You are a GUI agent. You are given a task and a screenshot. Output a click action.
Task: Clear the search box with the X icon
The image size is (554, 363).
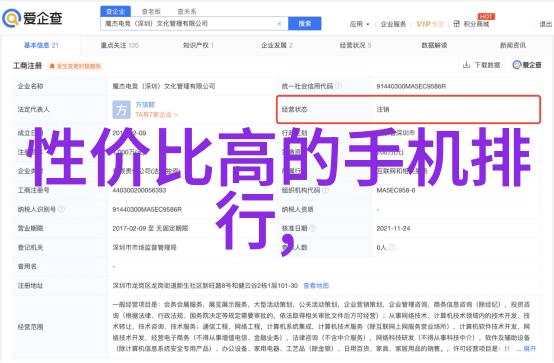click(x=279, y=24)
